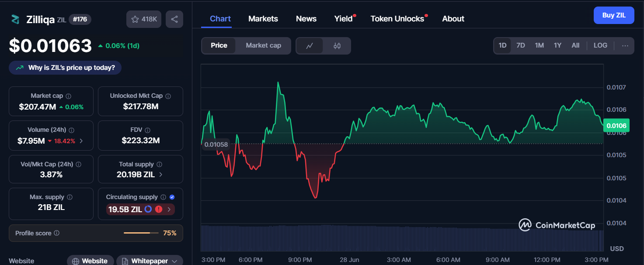644x265 pixels.
Task: Switch to line chart view icon
Action: pos(310,46)
